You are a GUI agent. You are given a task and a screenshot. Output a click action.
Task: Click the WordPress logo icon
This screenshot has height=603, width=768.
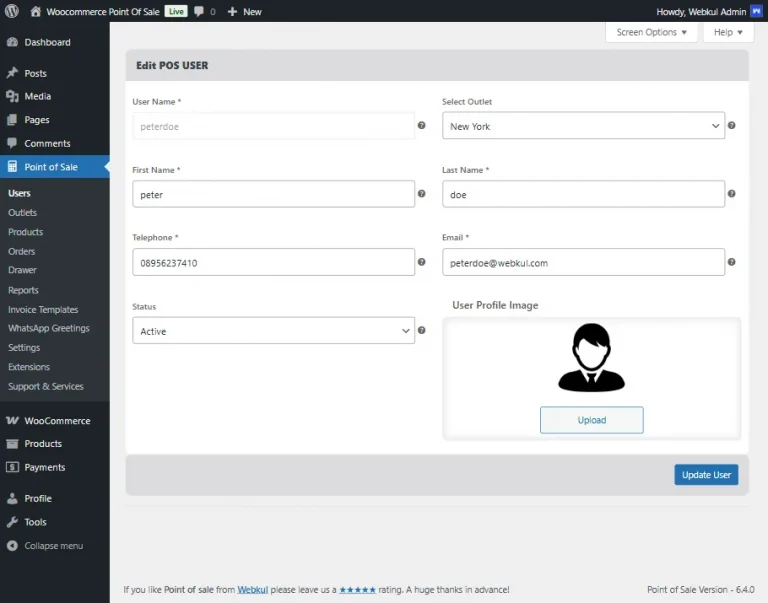click(12, 11)
